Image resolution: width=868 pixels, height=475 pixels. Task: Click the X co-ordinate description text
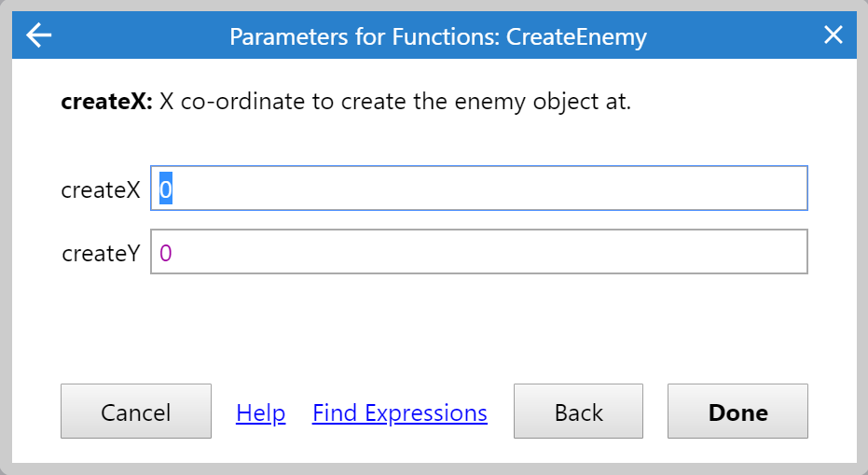[395, 102]
